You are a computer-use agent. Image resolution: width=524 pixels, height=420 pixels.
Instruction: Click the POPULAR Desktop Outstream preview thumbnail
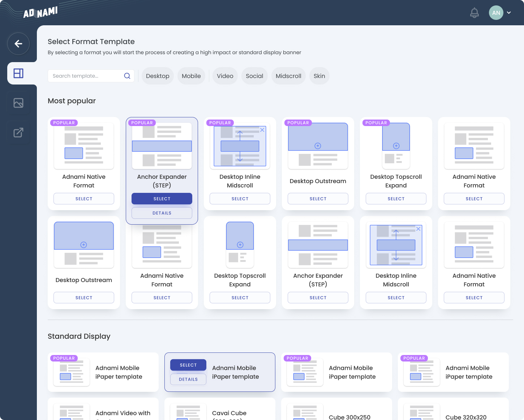pos(318,146)
